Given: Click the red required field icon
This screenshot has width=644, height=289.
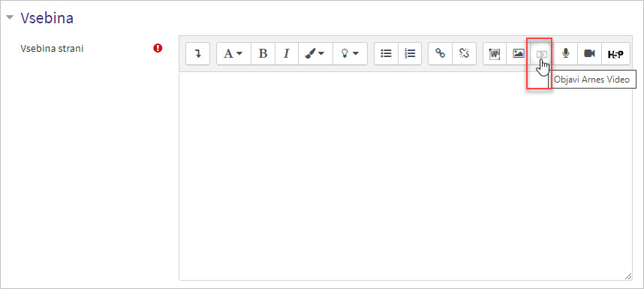Looking at the screenshot, I should click(x=158, y=48).
